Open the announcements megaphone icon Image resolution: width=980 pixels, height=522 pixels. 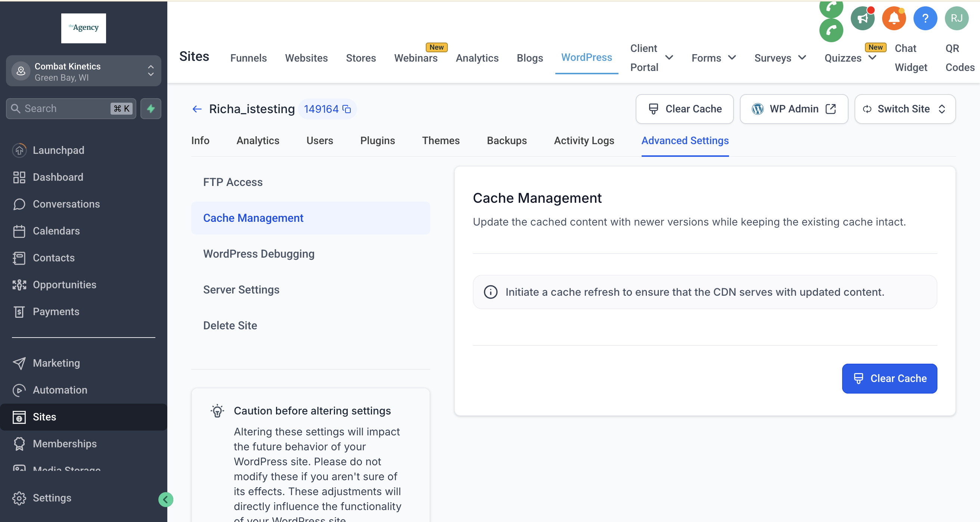coord(862,18)
